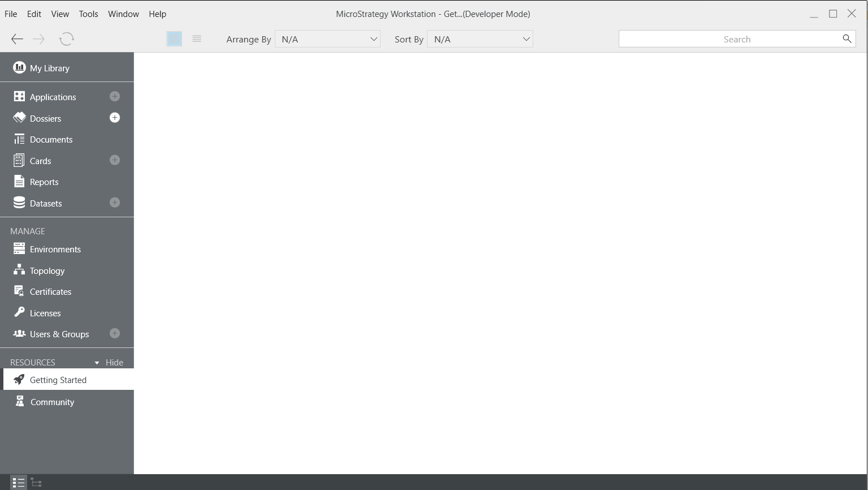Open the Window menu

(x=123, y=14)
